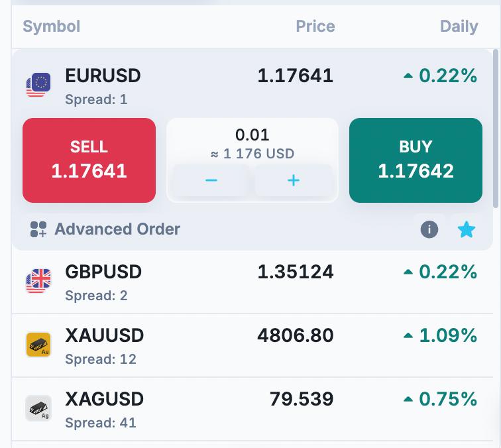Click the symbol list vertical scrollbar
The height and width of the screenshot is (448, 501).
pos(496,129)
